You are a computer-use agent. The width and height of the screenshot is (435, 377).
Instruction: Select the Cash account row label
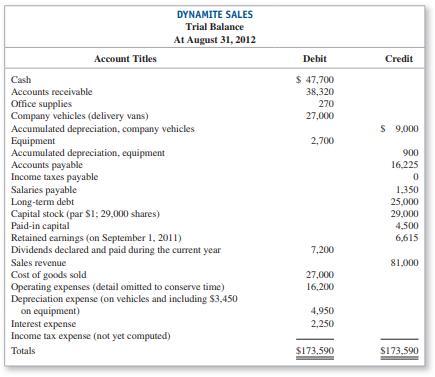pos(21,80)
